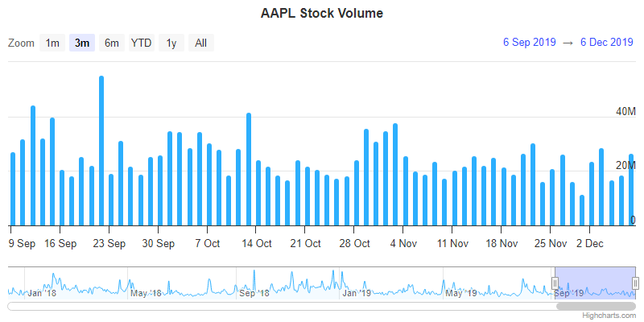Edit the 6 Dec 2019 end date
The image size is (644, 322).
click(607, 43)
